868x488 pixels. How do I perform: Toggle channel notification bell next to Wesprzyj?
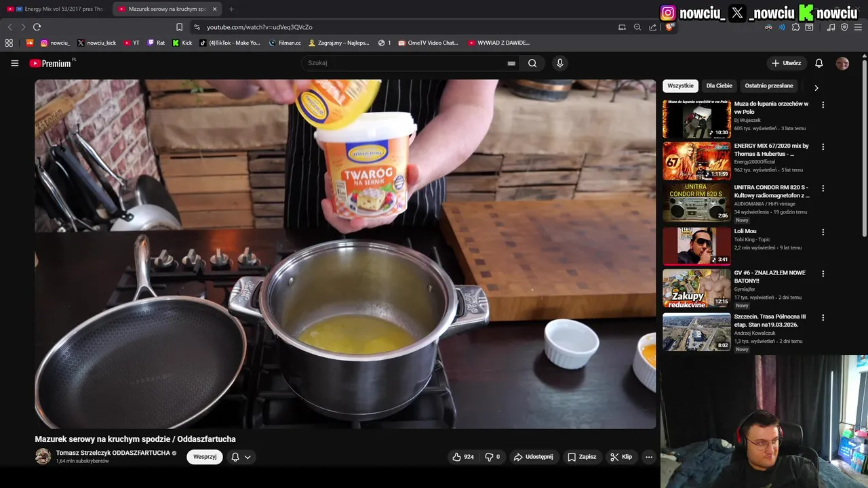pyautogui.click(x=235, y=457)
